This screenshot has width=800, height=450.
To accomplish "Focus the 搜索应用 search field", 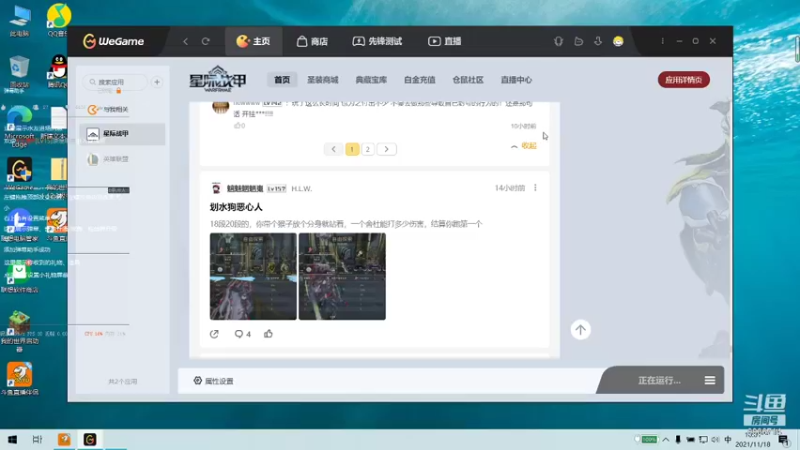I will click(x=115, y=82).
